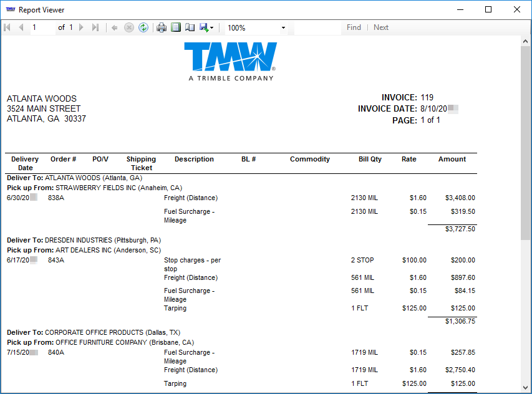
Task: Click the Stop charges - per stop description
Action: coord(192,264)
